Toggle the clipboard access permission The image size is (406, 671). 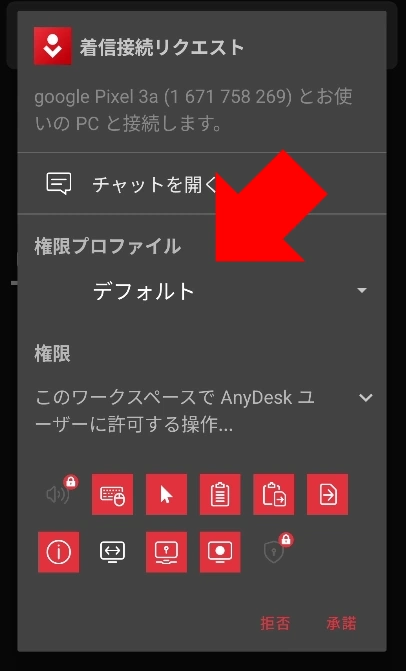220,494
